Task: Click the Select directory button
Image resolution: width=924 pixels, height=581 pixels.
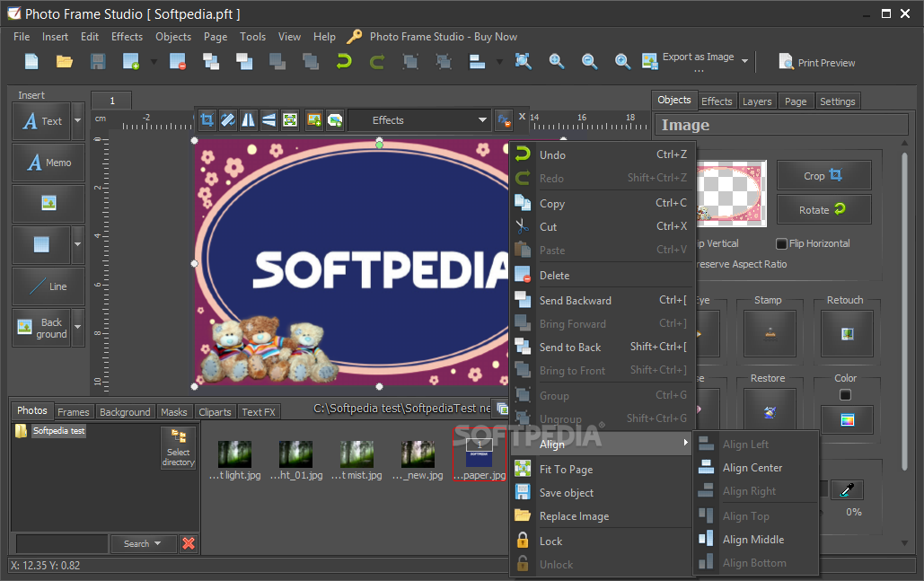Action: click(178, 447)
